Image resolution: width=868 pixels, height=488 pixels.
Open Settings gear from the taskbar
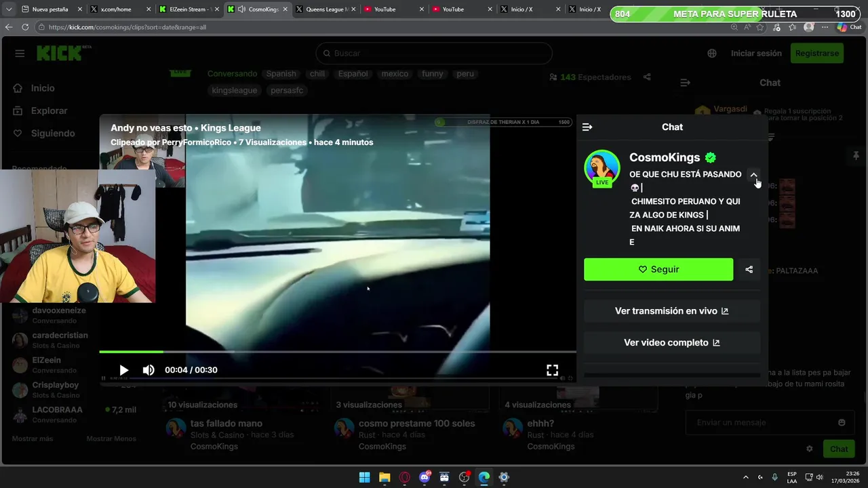(x=504, y=477)
